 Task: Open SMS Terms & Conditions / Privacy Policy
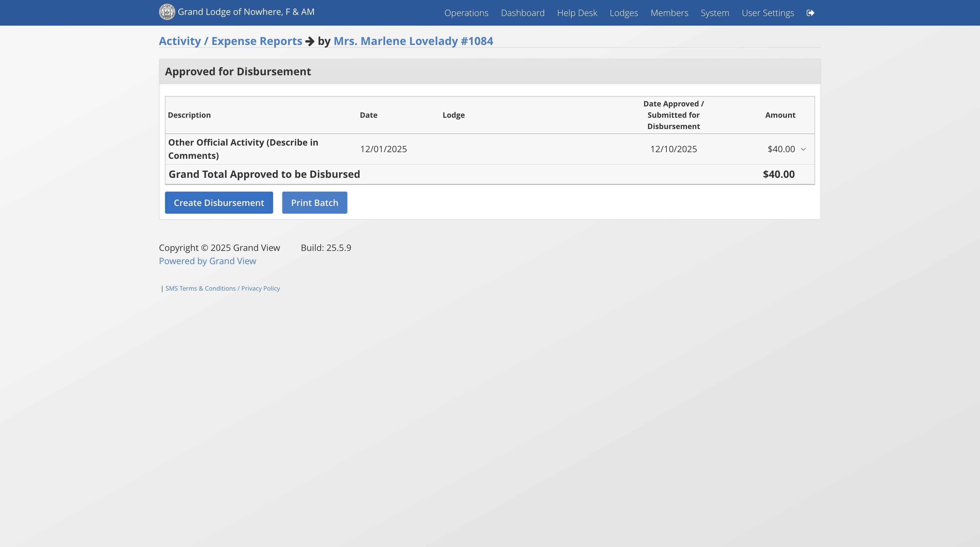(x=223, y=288)
